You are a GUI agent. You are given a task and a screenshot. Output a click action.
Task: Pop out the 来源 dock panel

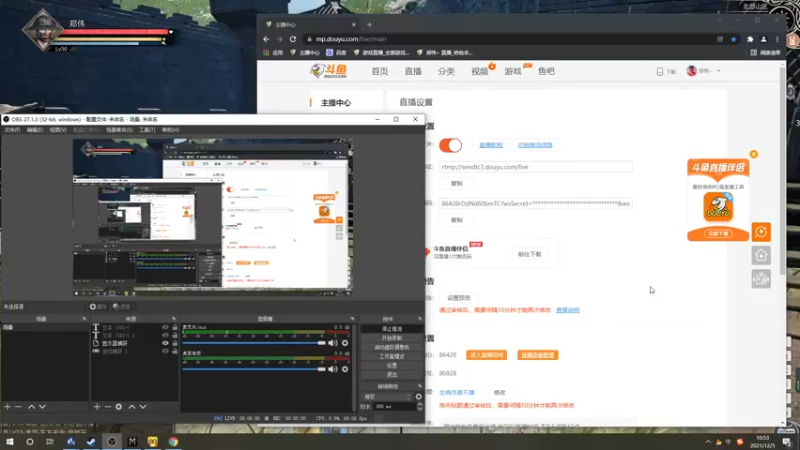pos(174,319)
